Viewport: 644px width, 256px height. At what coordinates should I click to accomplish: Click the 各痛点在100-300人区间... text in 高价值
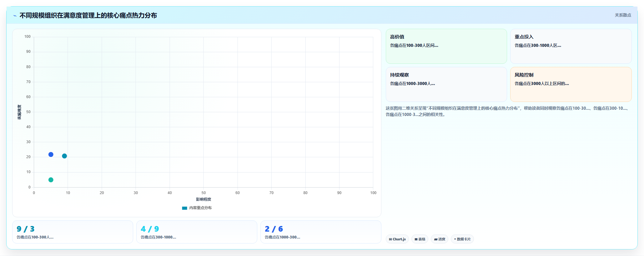coord(414,46)
